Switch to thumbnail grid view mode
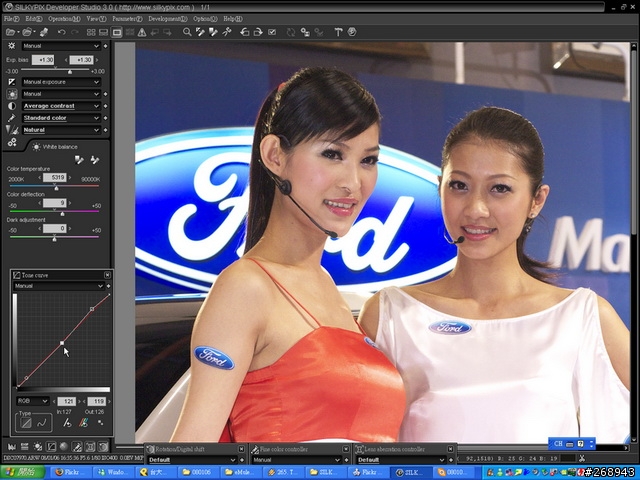 [x=91, y=32]
